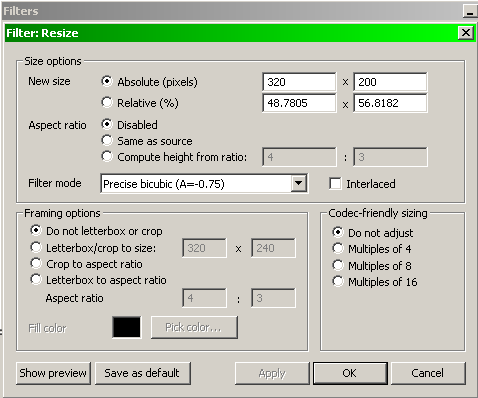Confirm with the OK button
The width and height of the screenshot is (478, 398).
[x=350, y=373]
